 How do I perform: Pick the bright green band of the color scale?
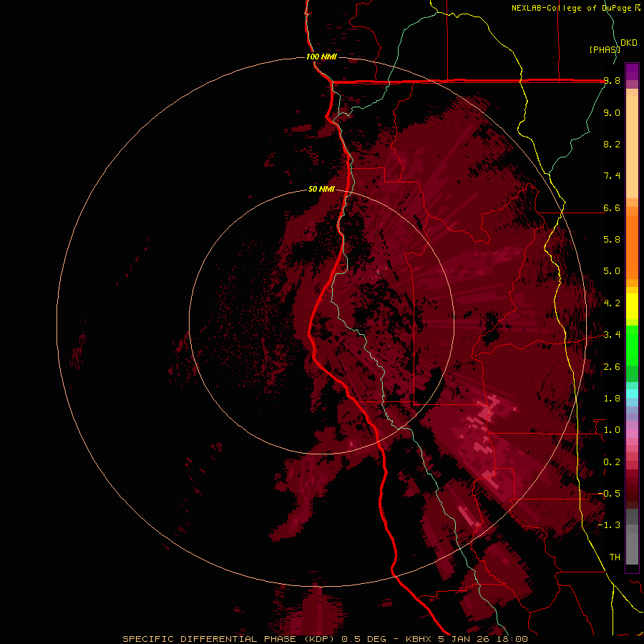coord(632,345)
